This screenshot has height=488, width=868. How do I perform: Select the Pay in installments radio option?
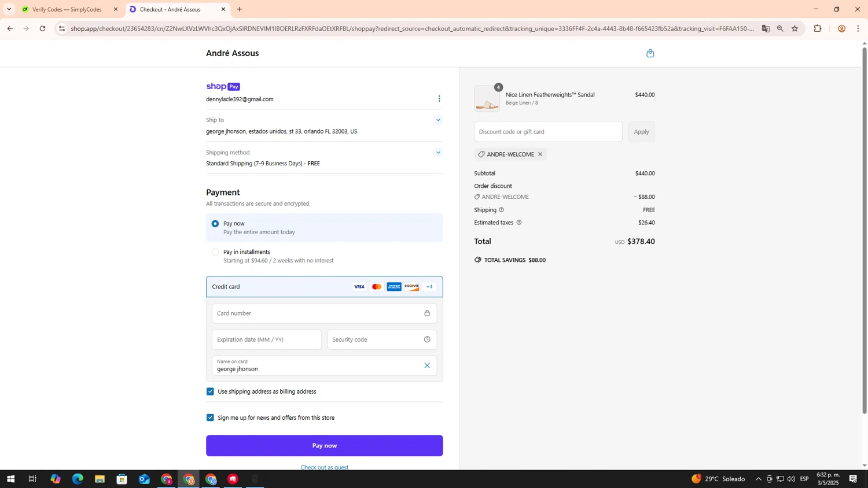pos(215,252)
